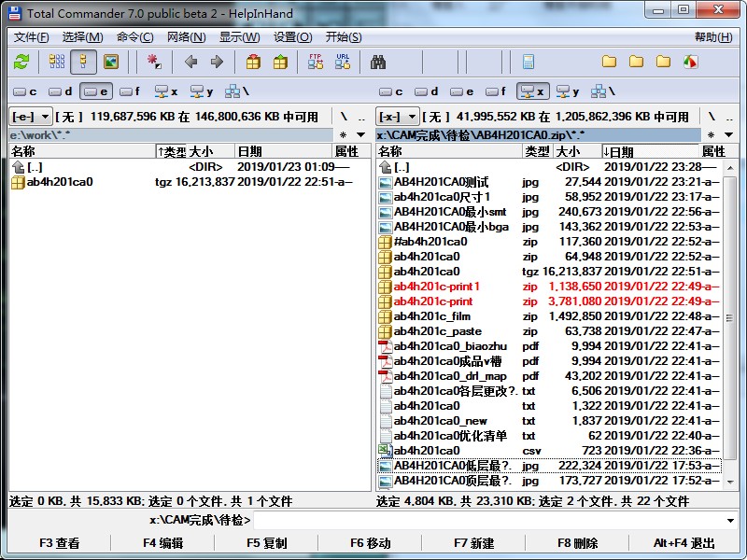Open left panel favorites asterisk button

pyautogui.click(x=343, y=135)
